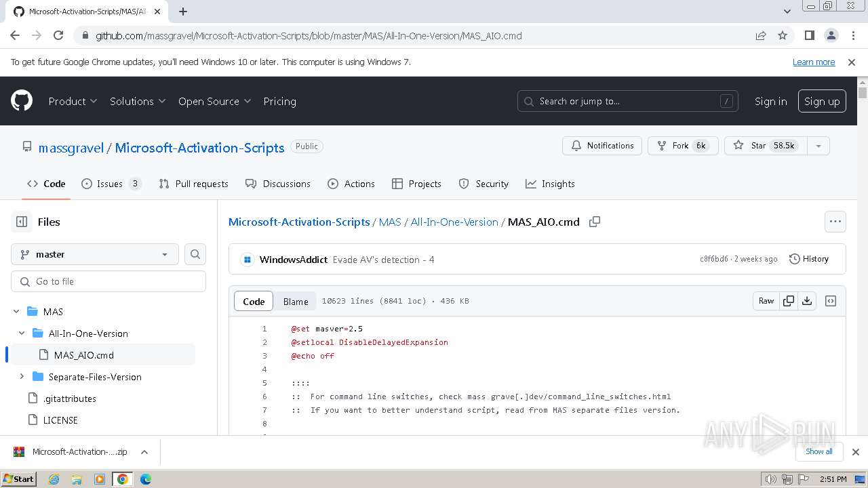Image resolution: width=868 pixels, height=488 pixels.
Task: Open the Chrome three-dot menu
Action: (852, 36)
